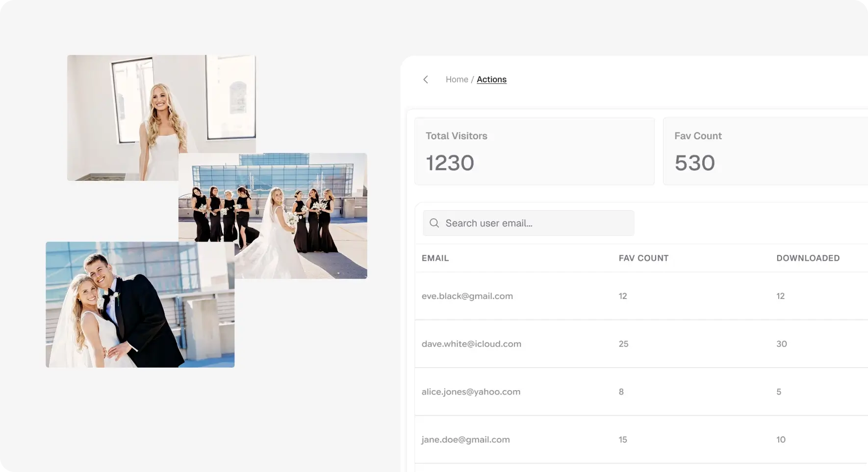This screenshot has width=868, height=472.
Task: Click downloaded value 10 for jane.doe
Action: point(781,440)
